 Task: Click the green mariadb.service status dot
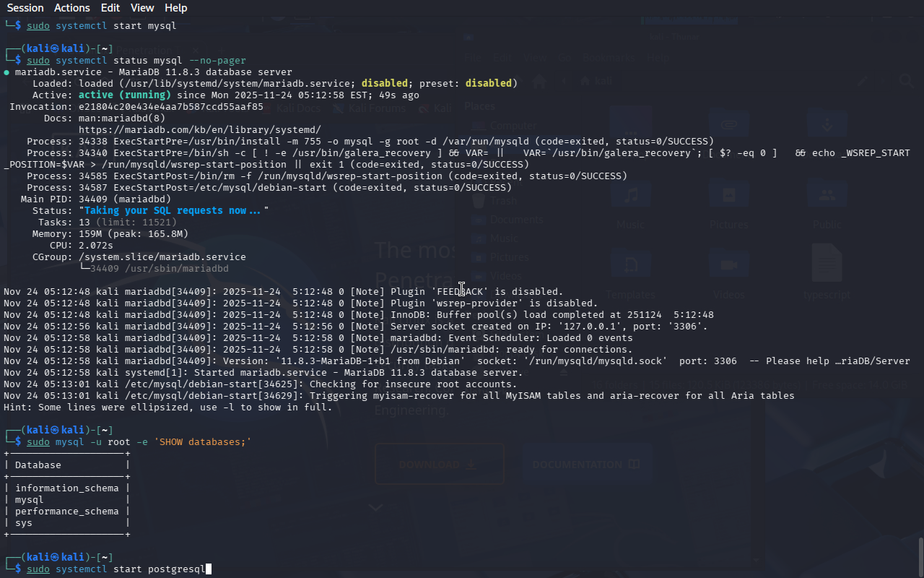(x=6, y=72)
